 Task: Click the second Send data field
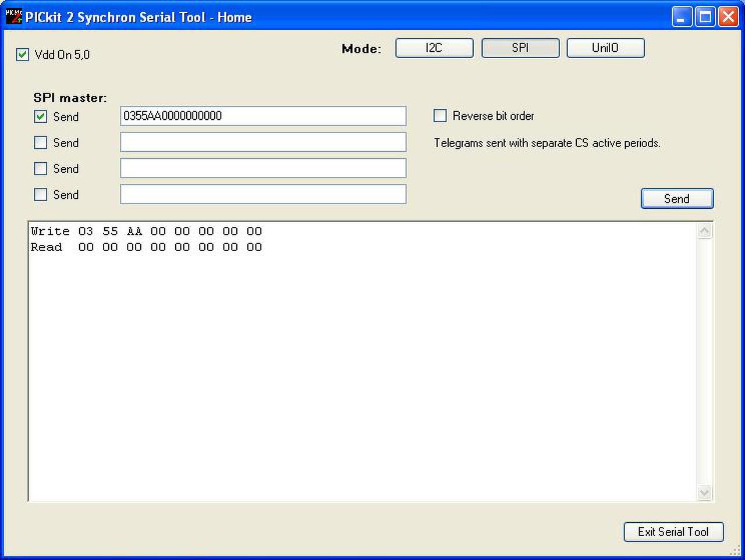point(263,142)
